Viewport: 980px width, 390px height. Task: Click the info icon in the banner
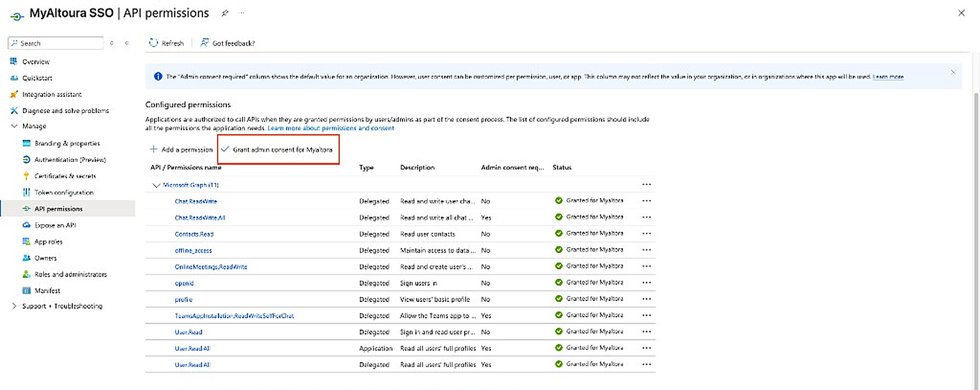(158, 77)
